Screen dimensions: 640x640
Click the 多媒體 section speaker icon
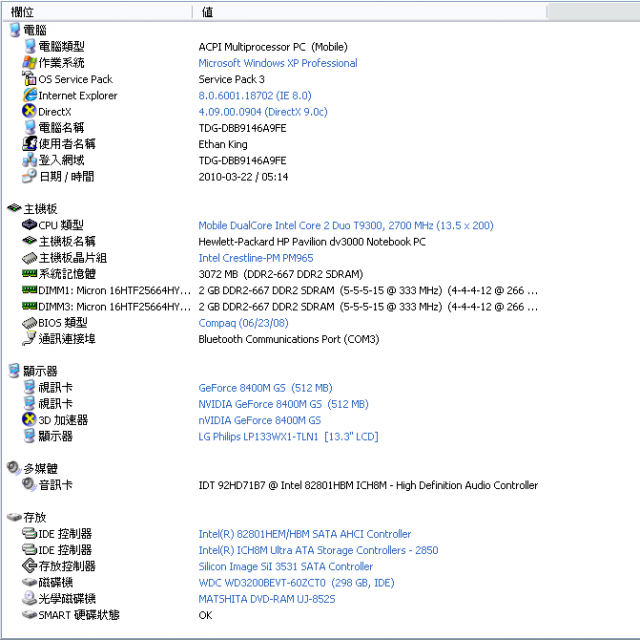[x=14, y=468]
